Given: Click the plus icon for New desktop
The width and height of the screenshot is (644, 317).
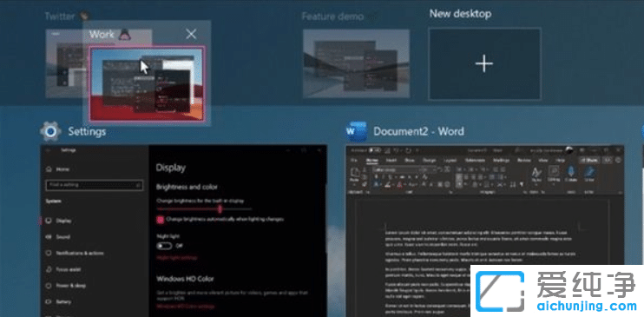Looking at the screenshot, I should (484, 63).
